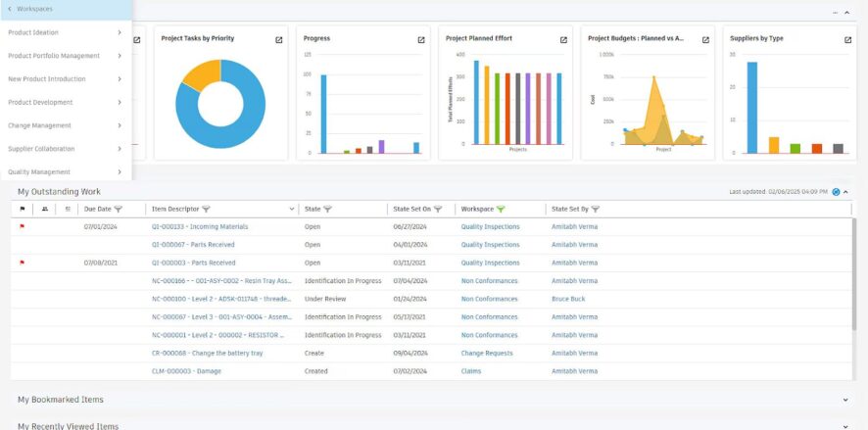The image size is (868, 430).
Task: Click due date 07/01/2024 cell
Action: pos(100,227)
